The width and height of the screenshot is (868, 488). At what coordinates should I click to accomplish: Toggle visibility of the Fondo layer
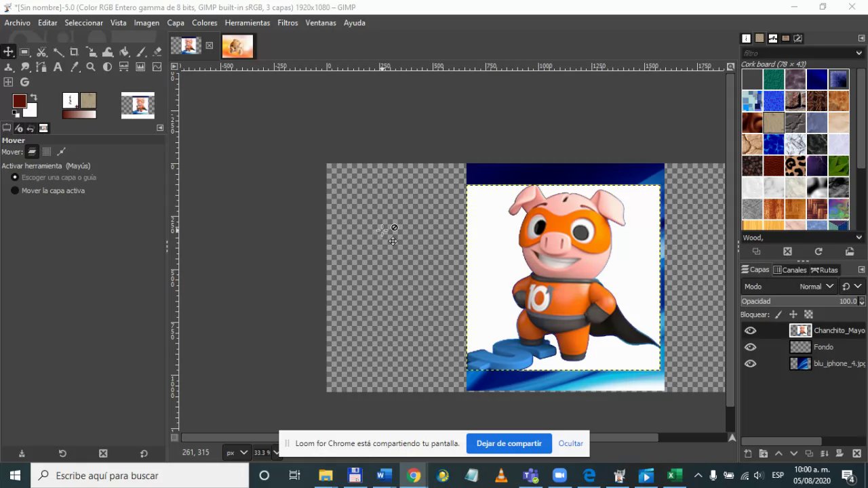click(750, 347)
